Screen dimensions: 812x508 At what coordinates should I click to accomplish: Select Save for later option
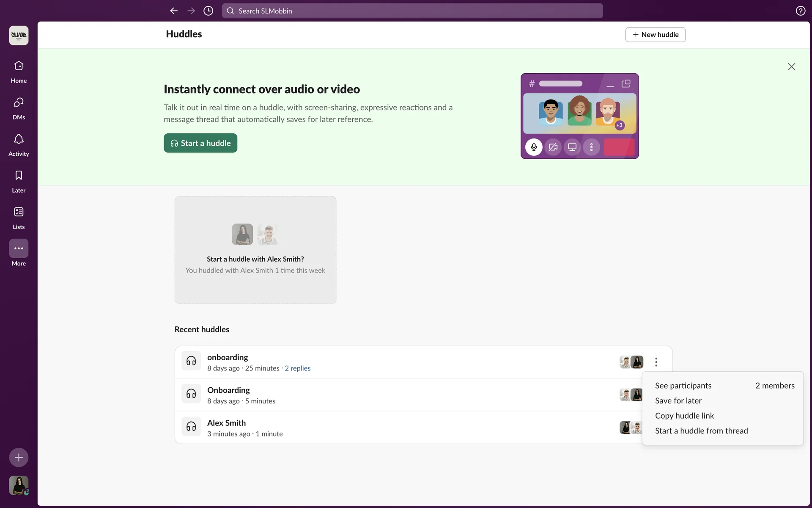[x=678, y=400]
